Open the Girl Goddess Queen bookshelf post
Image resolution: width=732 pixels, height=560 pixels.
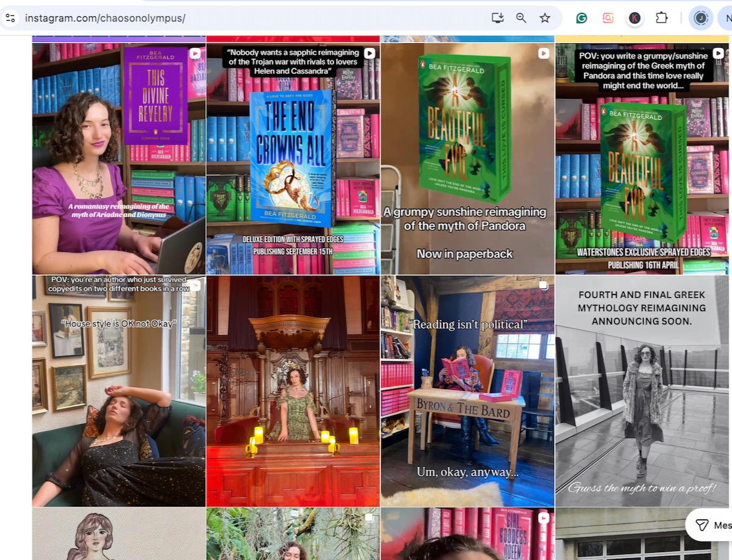(x=467, y=534)
